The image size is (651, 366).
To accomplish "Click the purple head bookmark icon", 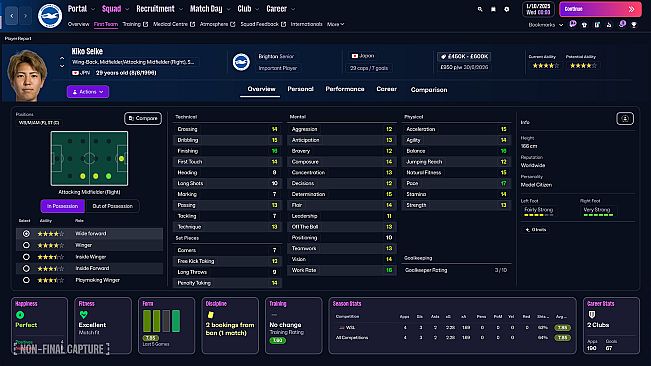I will 622,24.
